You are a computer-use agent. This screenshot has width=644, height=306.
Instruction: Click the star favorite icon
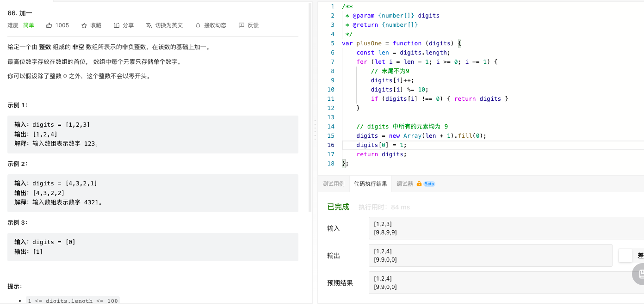84,25
